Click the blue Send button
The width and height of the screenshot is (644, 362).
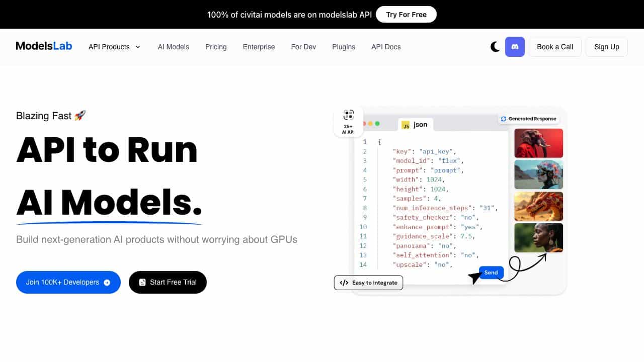491,273
